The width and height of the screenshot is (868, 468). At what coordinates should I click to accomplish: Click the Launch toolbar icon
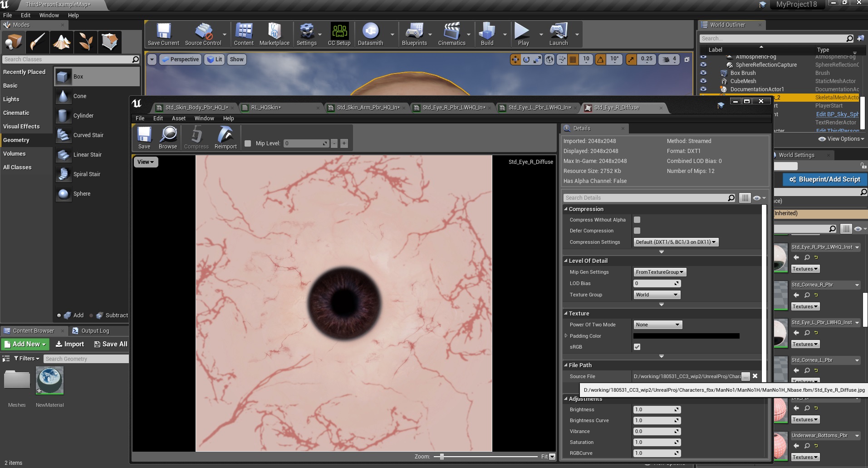point(559,34)
